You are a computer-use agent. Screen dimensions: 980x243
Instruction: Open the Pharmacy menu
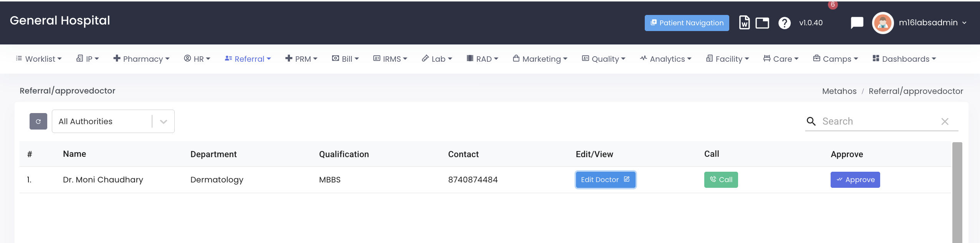(x=142, y=59)
